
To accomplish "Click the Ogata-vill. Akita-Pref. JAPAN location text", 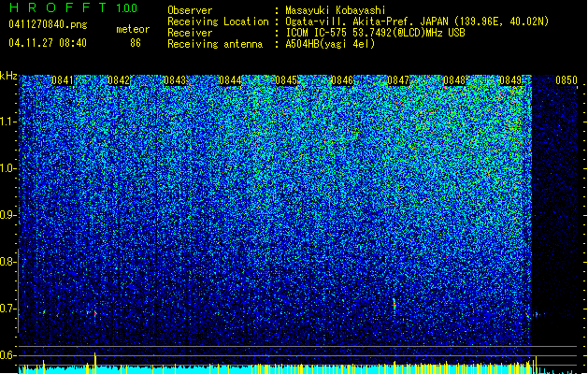I will (x=417, y=22).
